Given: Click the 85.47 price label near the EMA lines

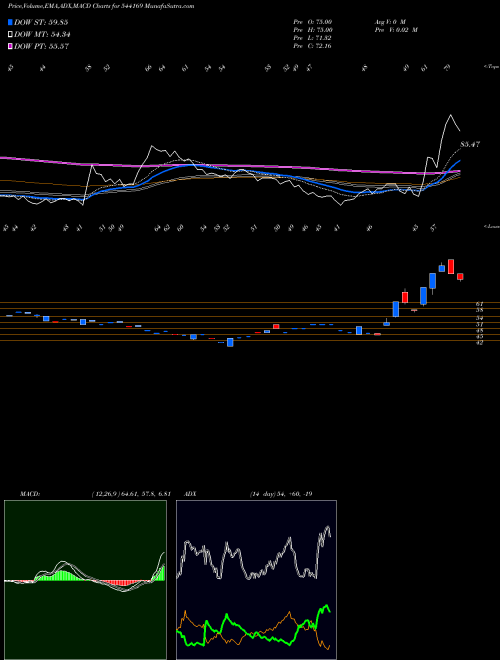Looking at the screenshot, I should 470,144.
